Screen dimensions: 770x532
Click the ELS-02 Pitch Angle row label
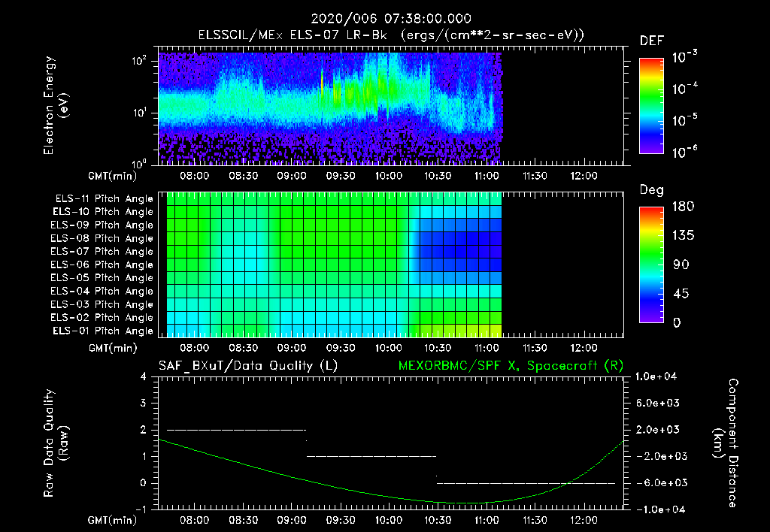[102, 318]
